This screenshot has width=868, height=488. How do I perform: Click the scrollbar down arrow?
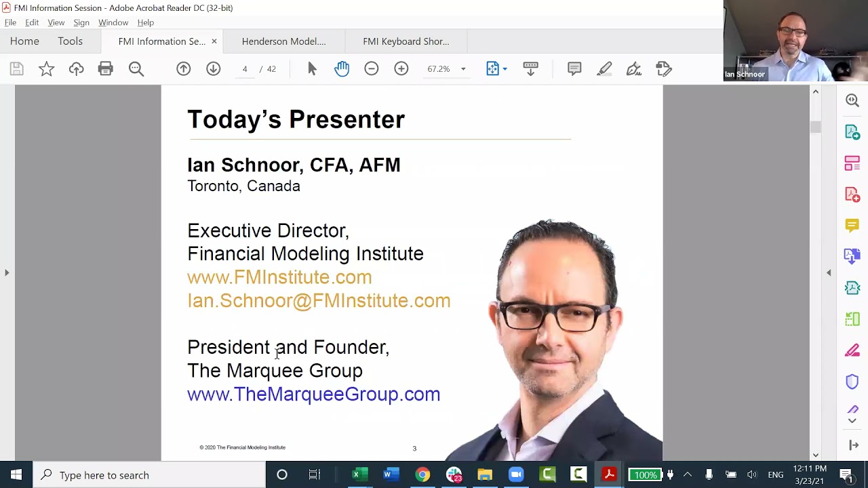(816, 455)
